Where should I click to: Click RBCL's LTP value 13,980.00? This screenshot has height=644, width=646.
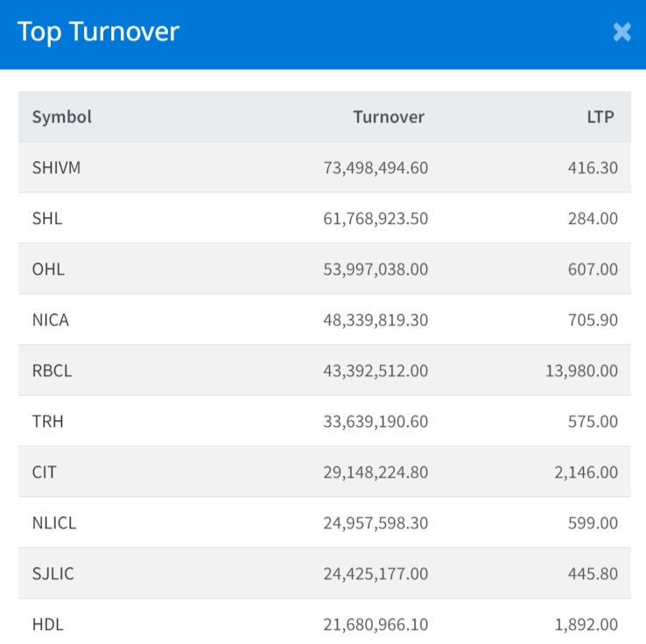click(x=581, y=371)
